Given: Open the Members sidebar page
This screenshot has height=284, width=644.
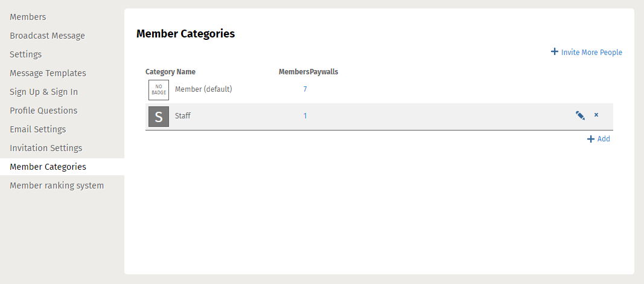Looking at the screenshot, I should click(x=28, y=17).
